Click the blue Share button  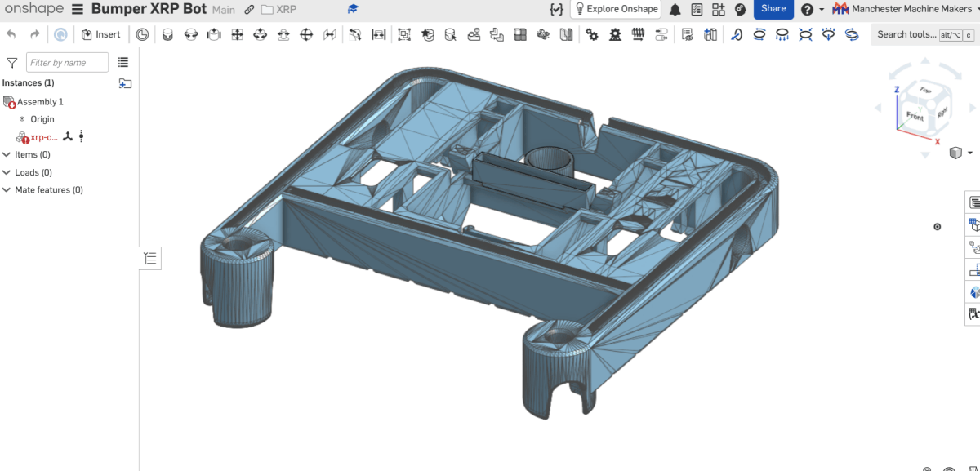(x=773, y=9)
